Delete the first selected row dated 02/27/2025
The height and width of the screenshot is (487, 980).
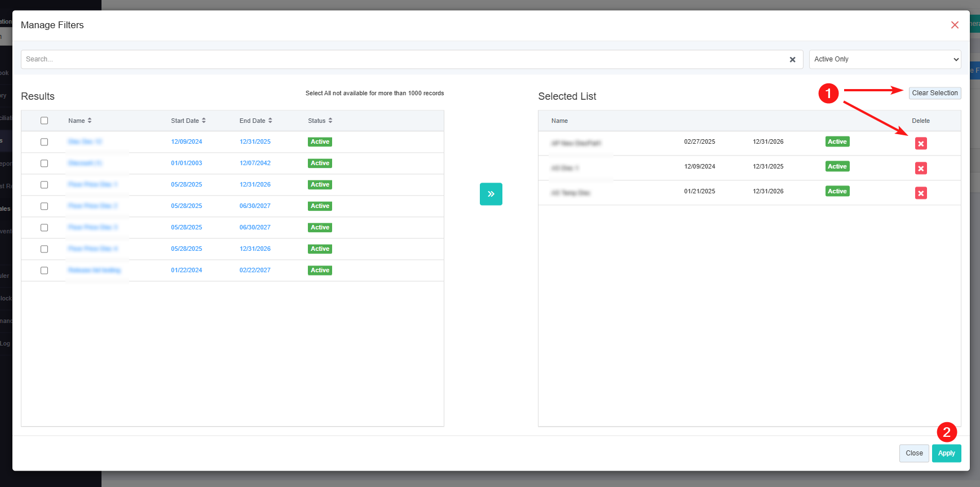pyautogui.click(x=920, y=144)
